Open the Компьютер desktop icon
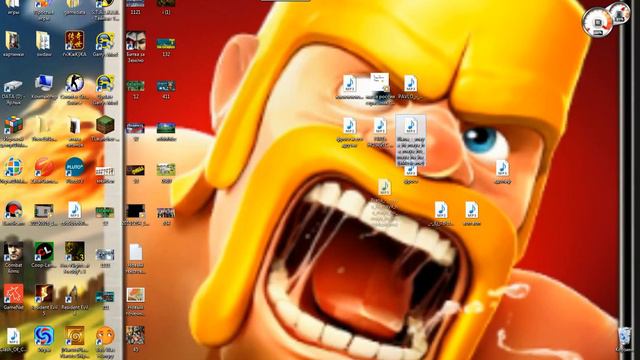 click(x=44, y=83)
